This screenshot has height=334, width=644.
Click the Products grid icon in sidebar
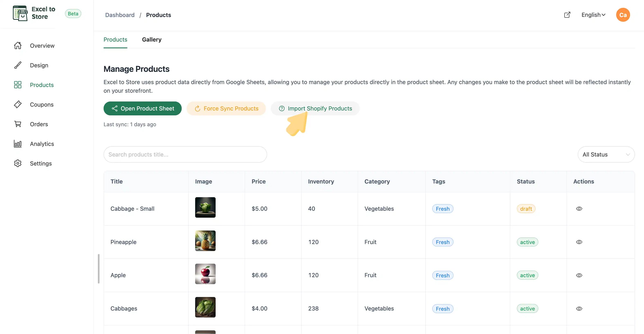coord(18,84)
